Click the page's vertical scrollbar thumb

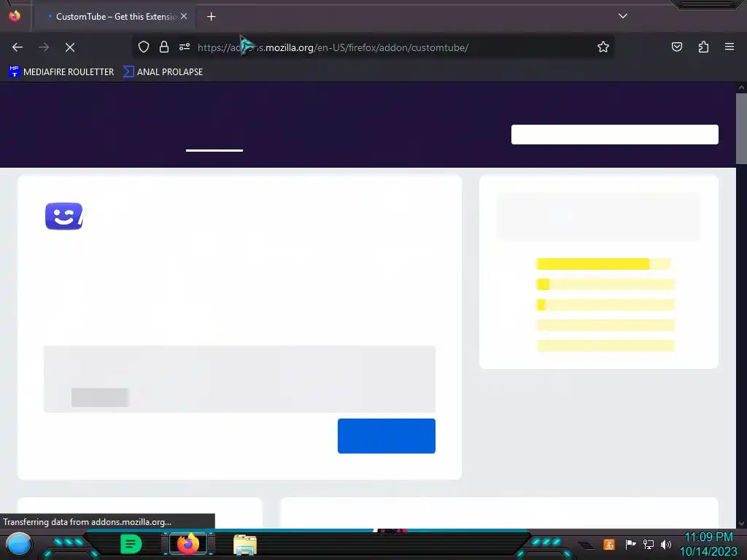pos(741,128)
